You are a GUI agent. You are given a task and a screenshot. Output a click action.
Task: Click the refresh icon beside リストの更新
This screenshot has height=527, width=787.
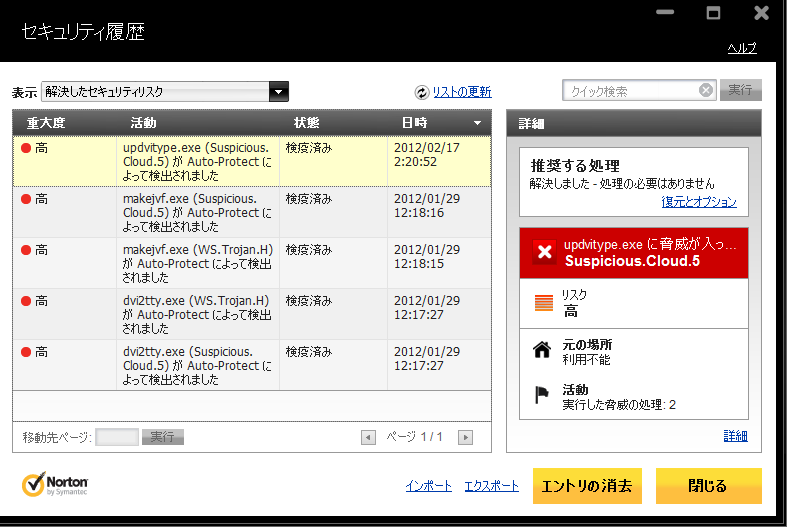point(422,92)
